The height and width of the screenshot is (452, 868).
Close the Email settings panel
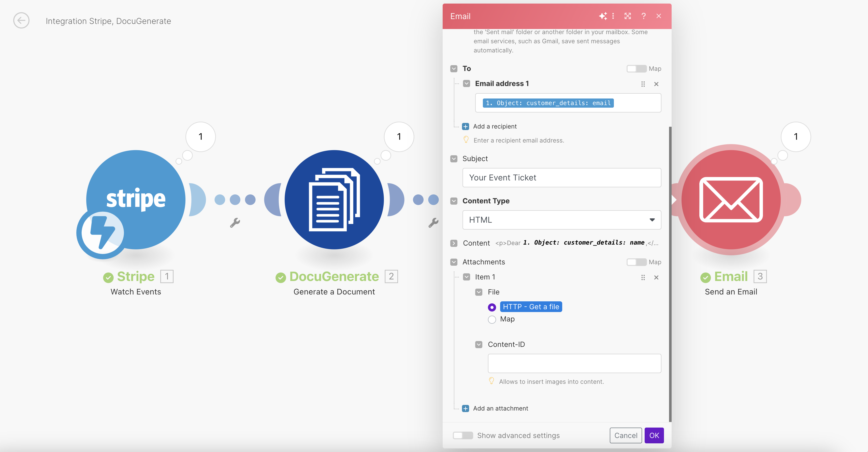pyautogui.click(x=659, y=16)
